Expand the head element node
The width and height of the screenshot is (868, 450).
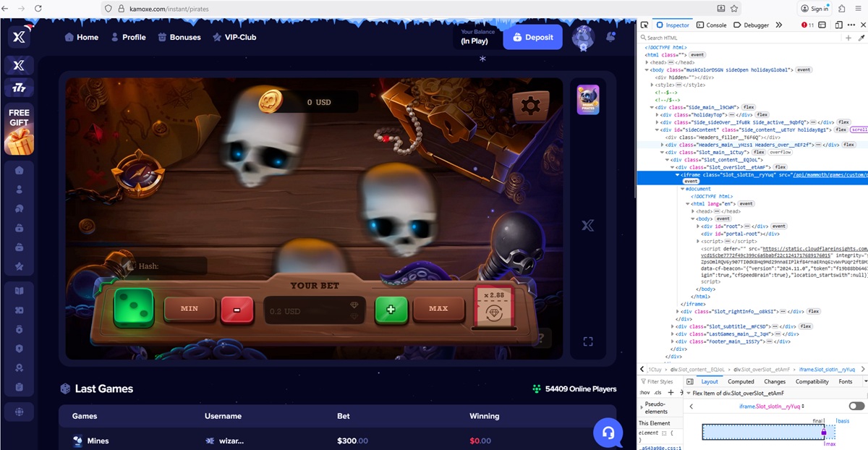[647, 62]
